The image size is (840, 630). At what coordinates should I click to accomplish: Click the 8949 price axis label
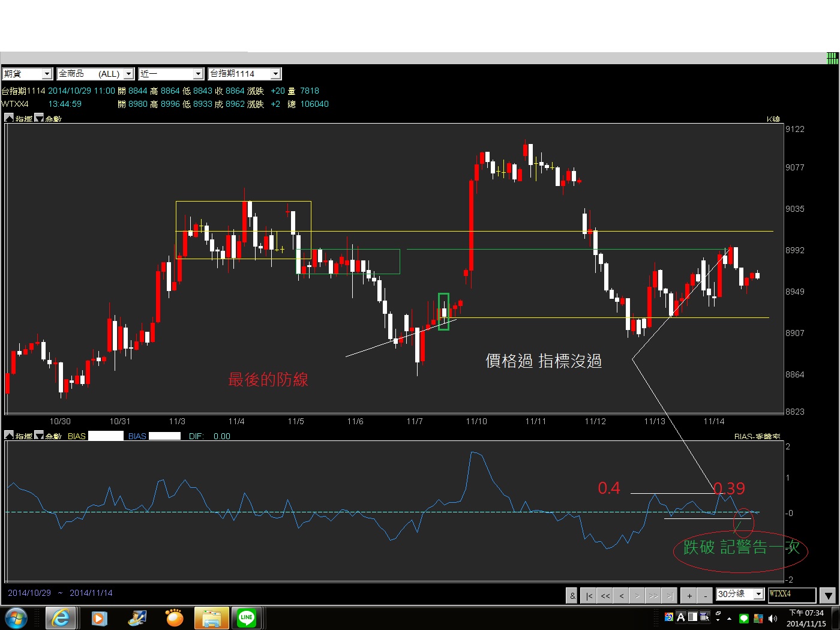click(795, 292)
